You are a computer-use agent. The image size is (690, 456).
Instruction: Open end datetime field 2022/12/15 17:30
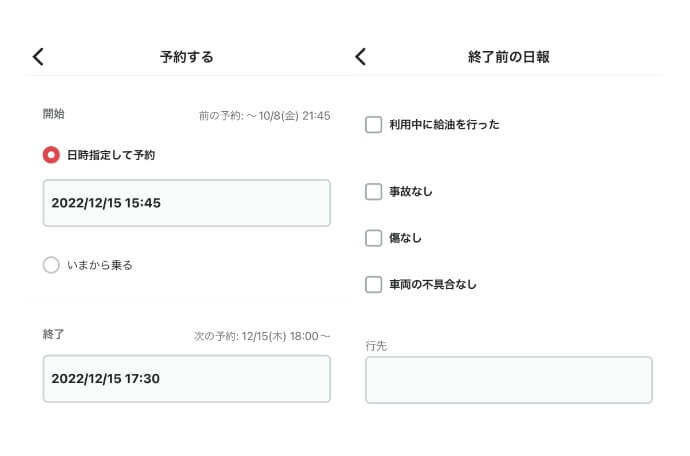click(x=187, y=379)
